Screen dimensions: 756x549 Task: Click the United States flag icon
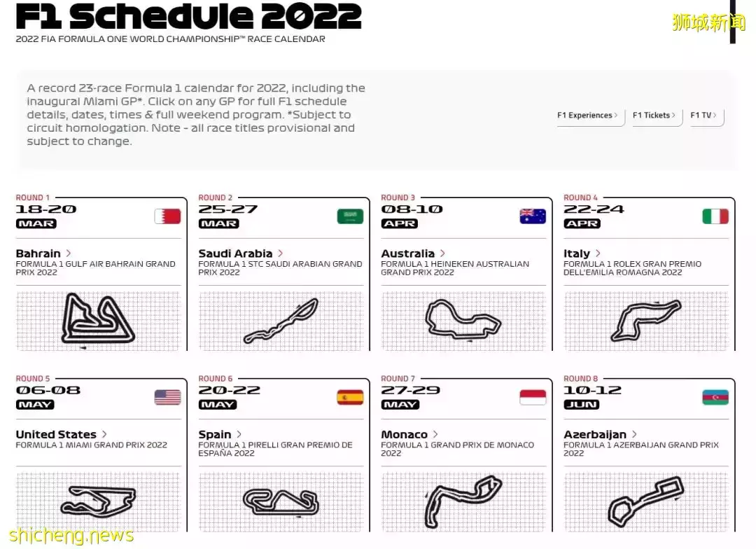(167, 398)
